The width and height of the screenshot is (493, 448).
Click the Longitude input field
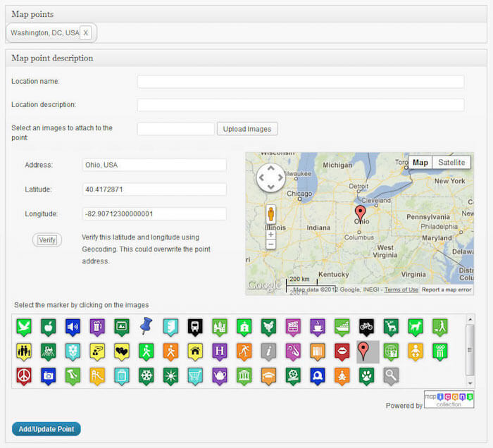(154, 214)
